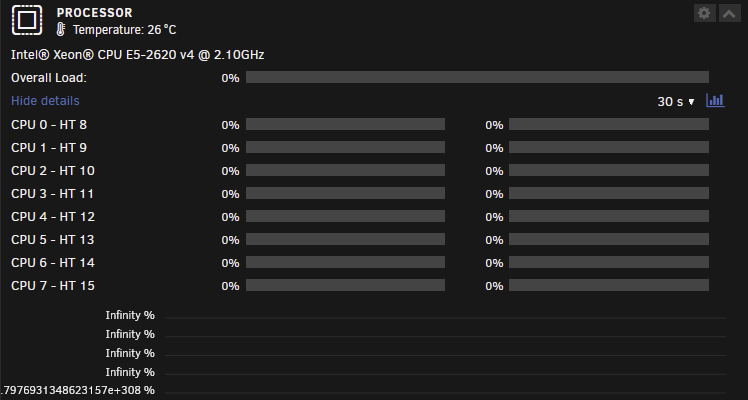
Task: Open processor settings gear icon
Action: coord(705,13)
